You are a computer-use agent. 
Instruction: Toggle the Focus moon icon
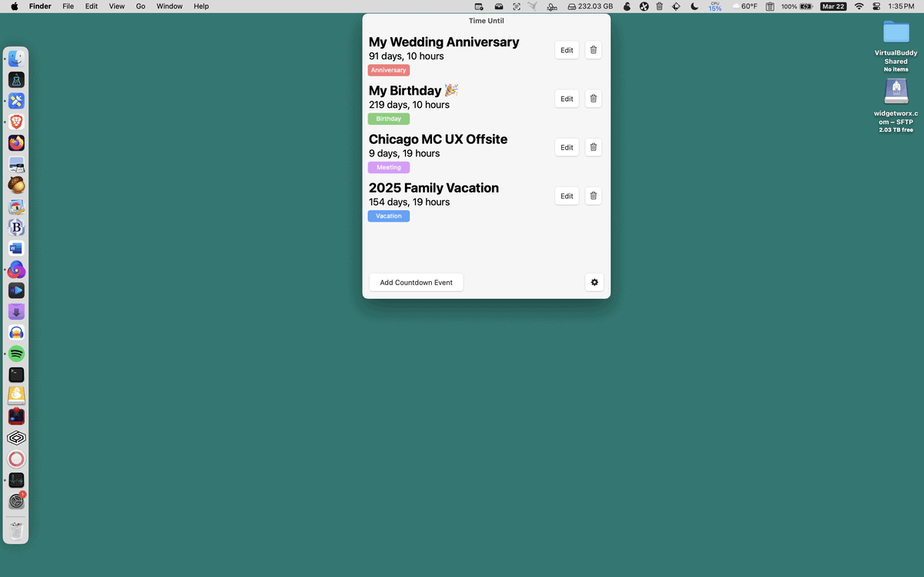point(695,6)
